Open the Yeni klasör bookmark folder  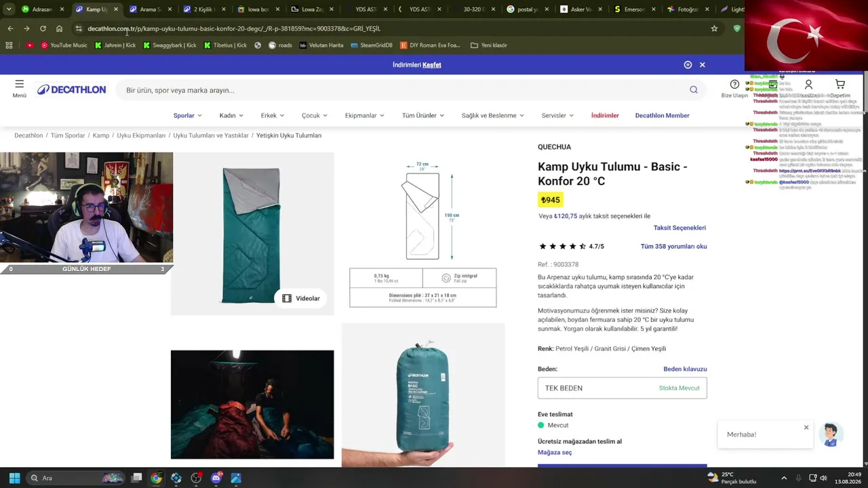point(488,45)
